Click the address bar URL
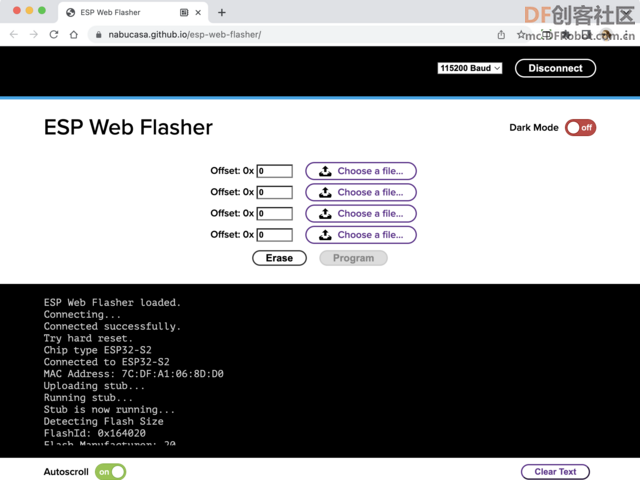640x480 pixels. [184, 35]
